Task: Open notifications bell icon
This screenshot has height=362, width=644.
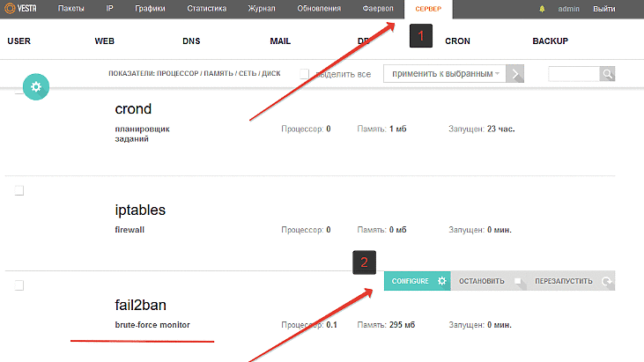Action: pyautogui.click(x=542, y=9)
